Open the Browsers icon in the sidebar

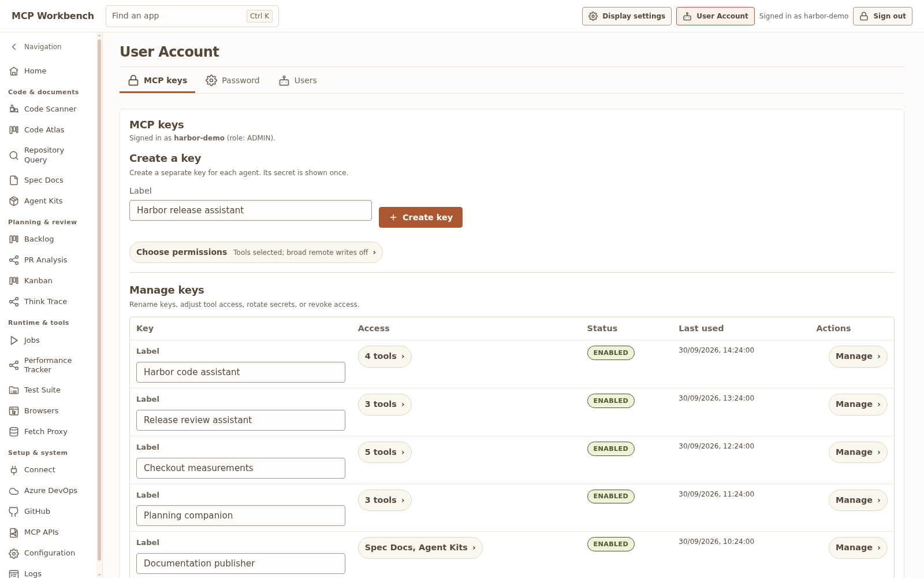point(14,411)
